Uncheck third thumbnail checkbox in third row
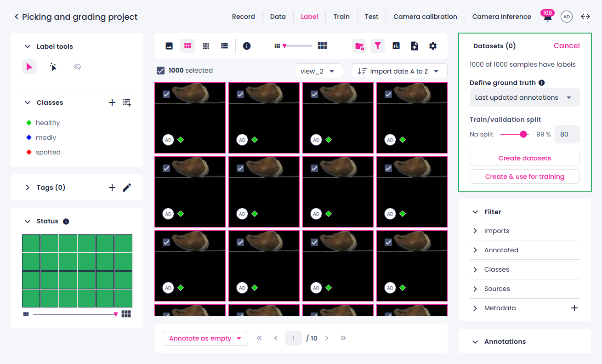602x364 pixels. [x=314, y=242]
